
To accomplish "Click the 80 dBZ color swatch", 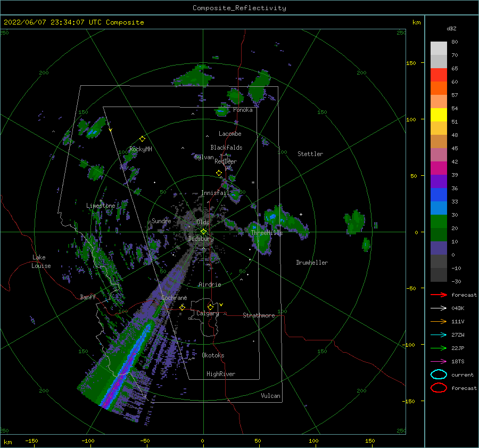I will point(439,48).
